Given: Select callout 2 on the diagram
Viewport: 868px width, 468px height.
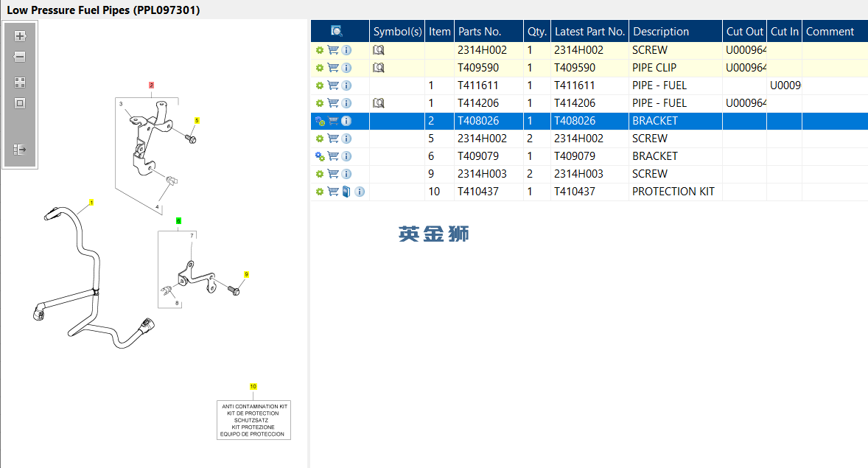Looking at the screenshot, I should pyautogui.click(x=151, y=85).
